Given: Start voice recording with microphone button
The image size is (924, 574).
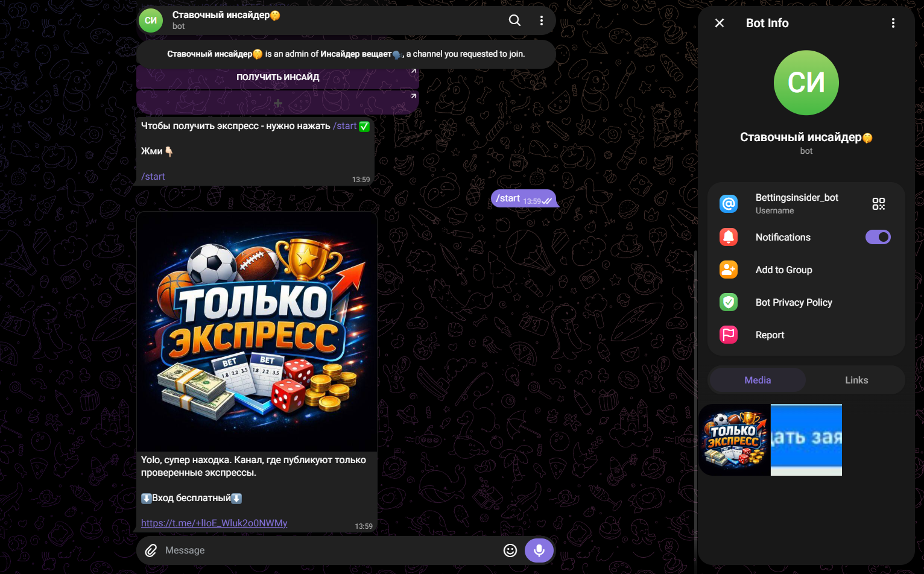Looking at the screenshot, I should point(539,550).
